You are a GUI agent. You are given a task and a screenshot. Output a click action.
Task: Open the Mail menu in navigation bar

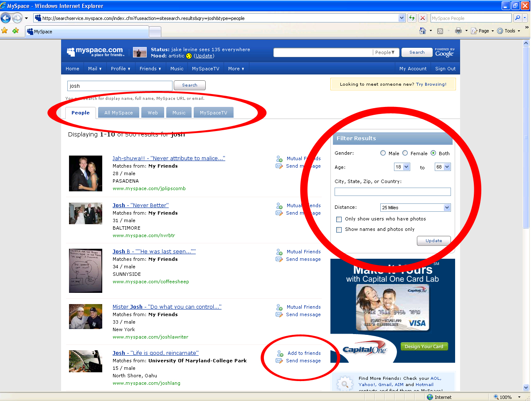click(95, 69)
